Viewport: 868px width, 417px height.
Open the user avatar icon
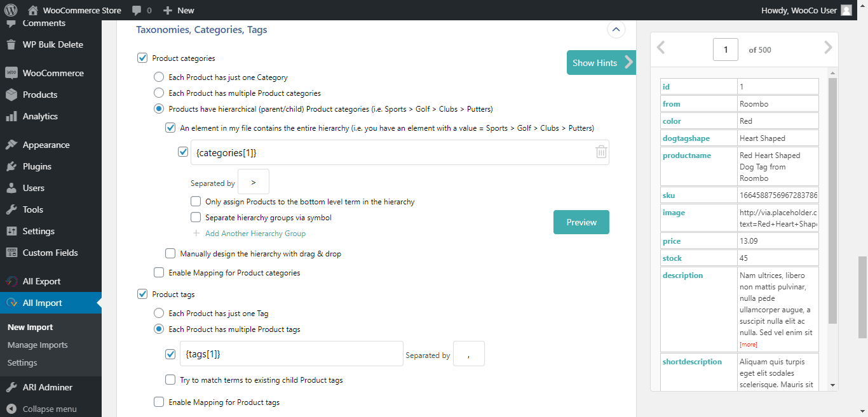point(846,10)
